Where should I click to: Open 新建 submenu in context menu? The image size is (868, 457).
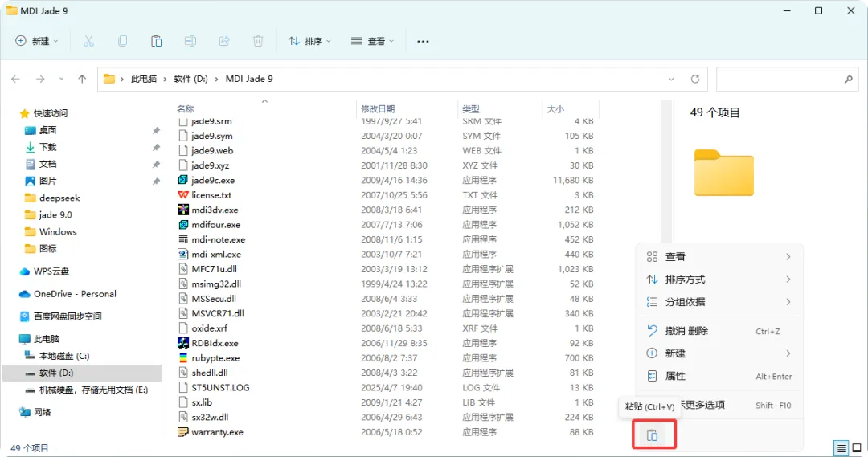719,353
